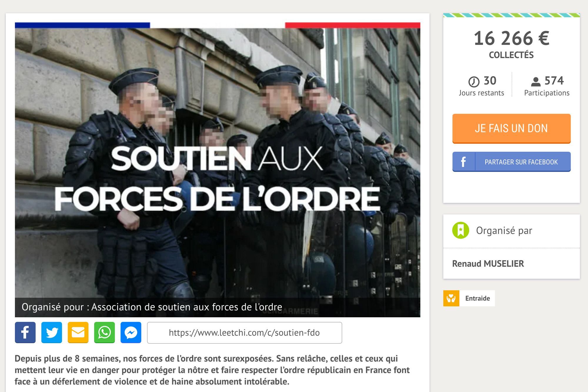
Task: Click the clock icon next to Jours restants
Action: 474,82
